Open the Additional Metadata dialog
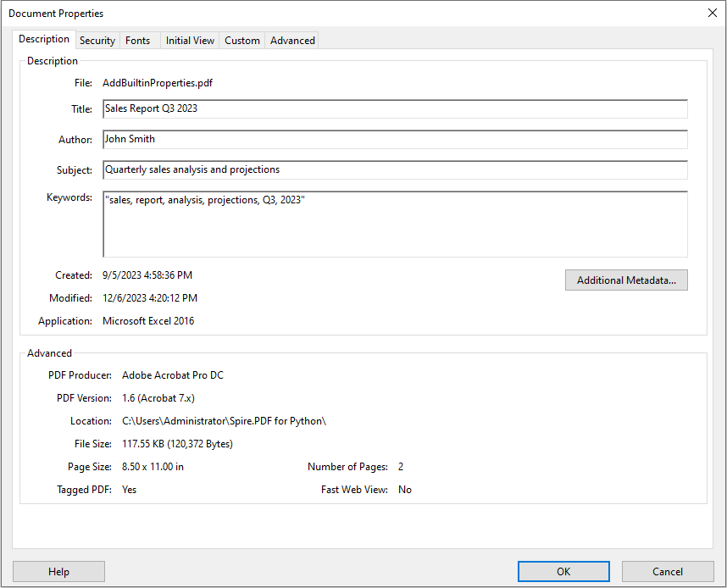727x588 pixels. point(626,280)
